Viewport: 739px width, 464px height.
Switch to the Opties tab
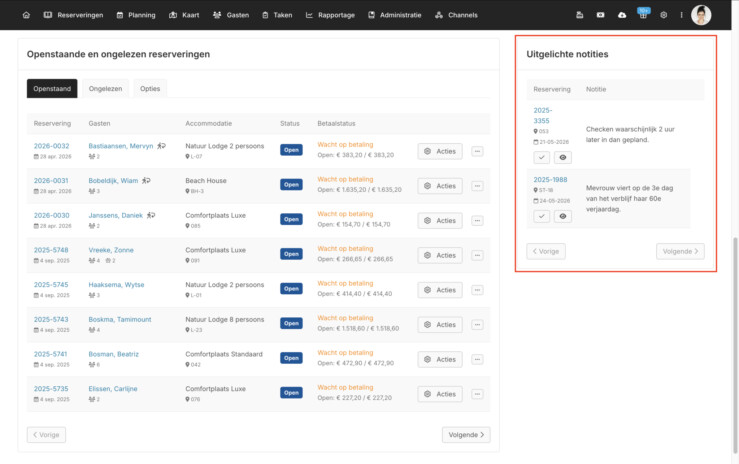tap(150, 89)
